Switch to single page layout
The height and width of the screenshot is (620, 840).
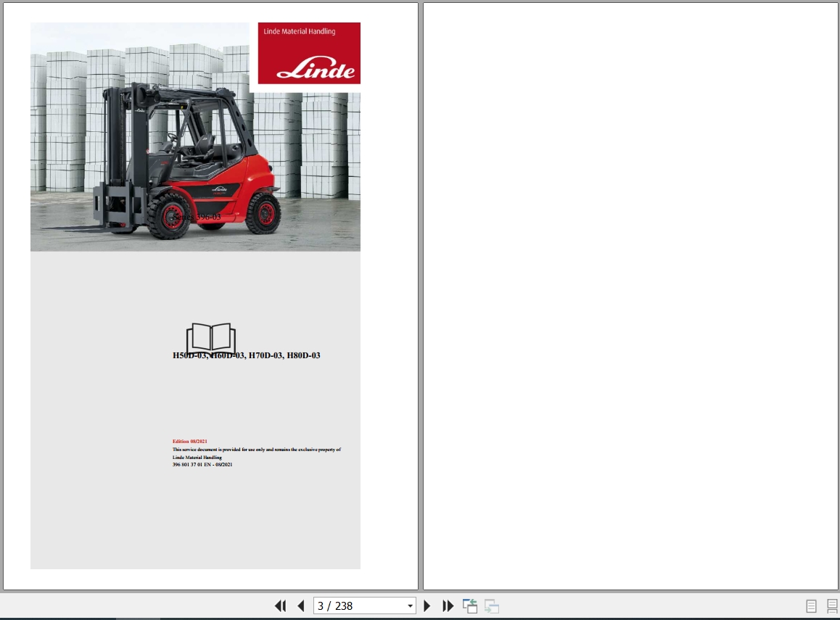[x=811, y=605]
